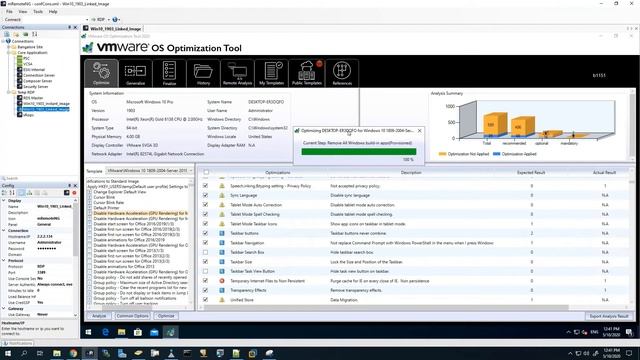The image size is (640, 360).
Task: Open the References icon
Action: [342, 73]
